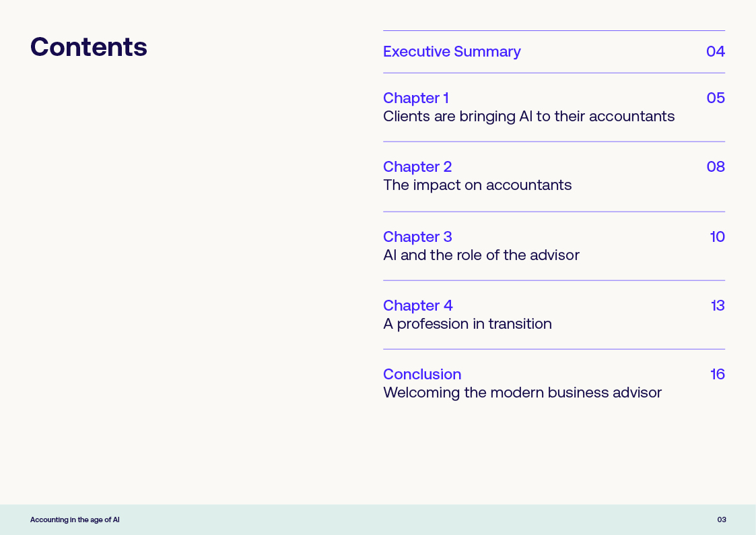The image size is (756, 535).
Task: Click the footer page number 03
Action: [722, 520]
